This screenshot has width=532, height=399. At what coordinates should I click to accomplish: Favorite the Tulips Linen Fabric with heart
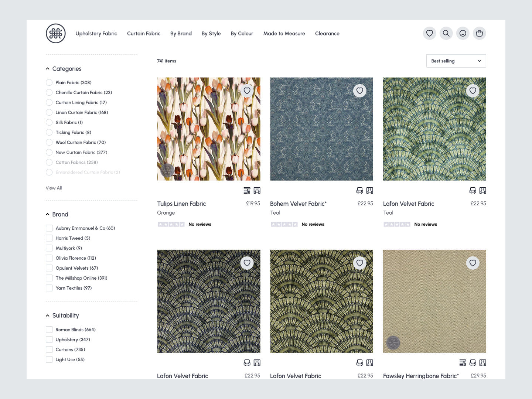pyautogui.click(x=247, y=91)
